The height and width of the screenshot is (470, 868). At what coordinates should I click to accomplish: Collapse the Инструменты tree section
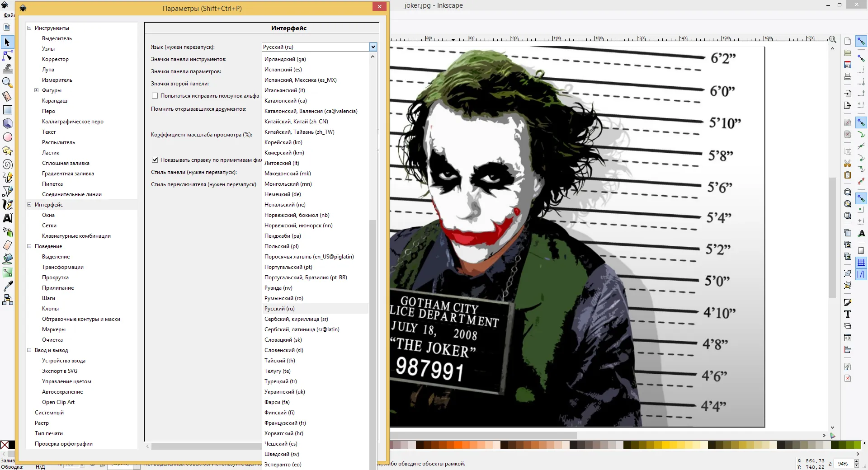[29, 28]
